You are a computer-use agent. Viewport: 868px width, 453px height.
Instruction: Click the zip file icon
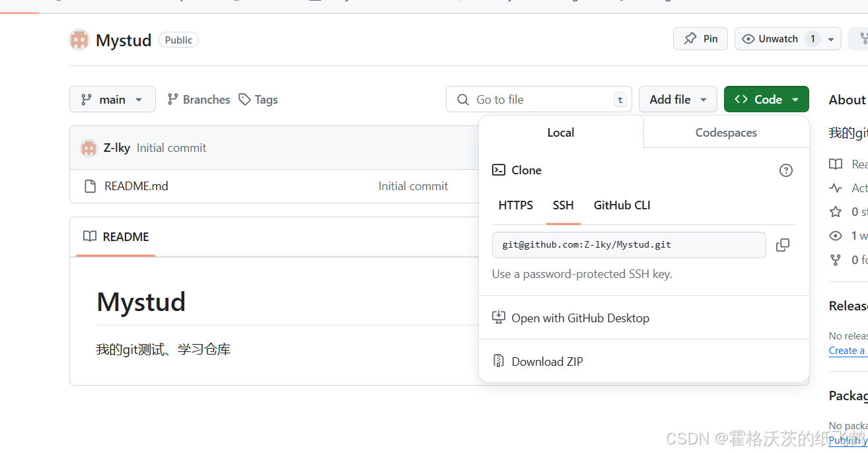pos(499,361)
